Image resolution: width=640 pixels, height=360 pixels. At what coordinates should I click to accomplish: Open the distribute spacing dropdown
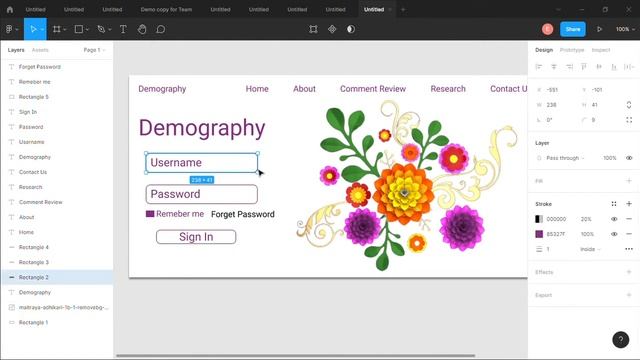(x=629, y=67)
